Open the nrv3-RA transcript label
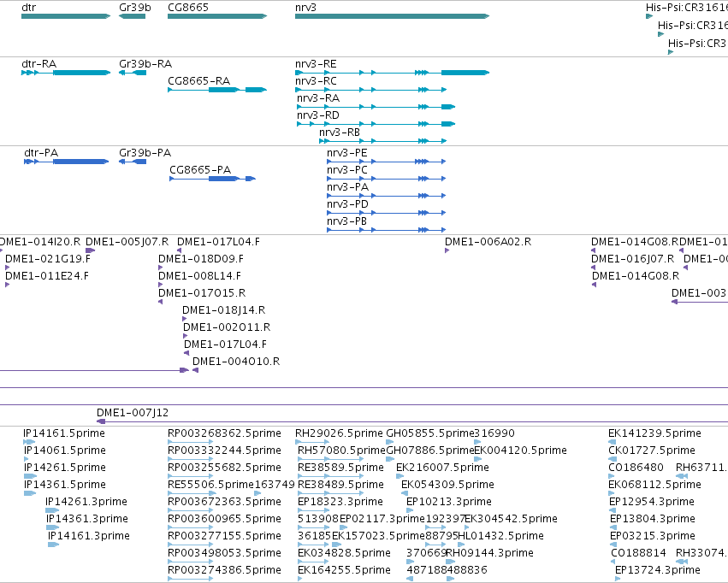The height and width of the screenshot is (583, 728). click(x=318, y=97)
